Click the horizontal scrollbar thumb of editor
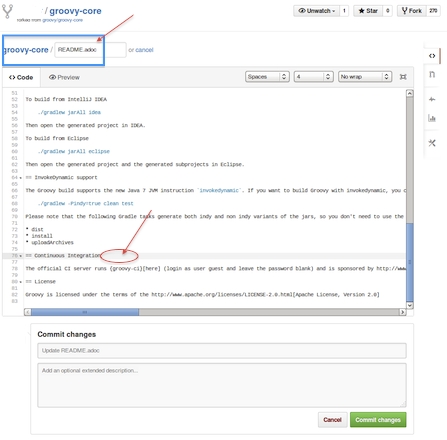The image size is (447, 440). [x=85, y=312]
